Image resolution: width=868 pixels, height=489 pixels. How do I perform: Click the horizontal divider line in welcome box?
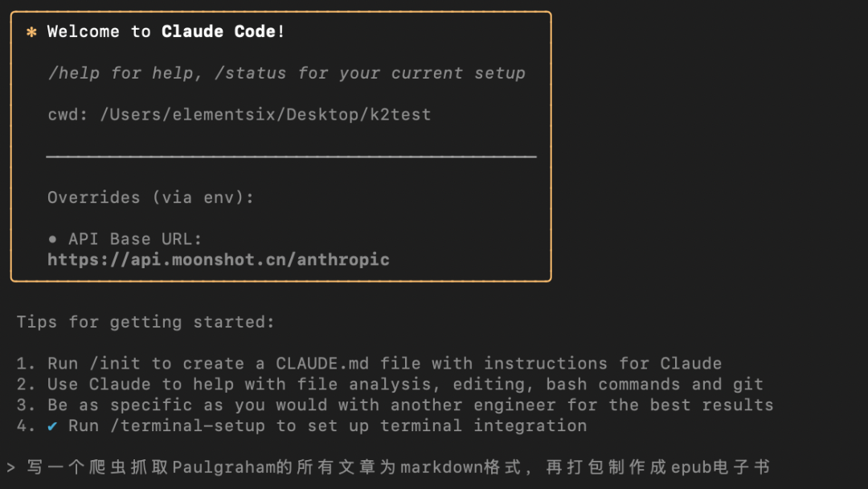(291, 157)
